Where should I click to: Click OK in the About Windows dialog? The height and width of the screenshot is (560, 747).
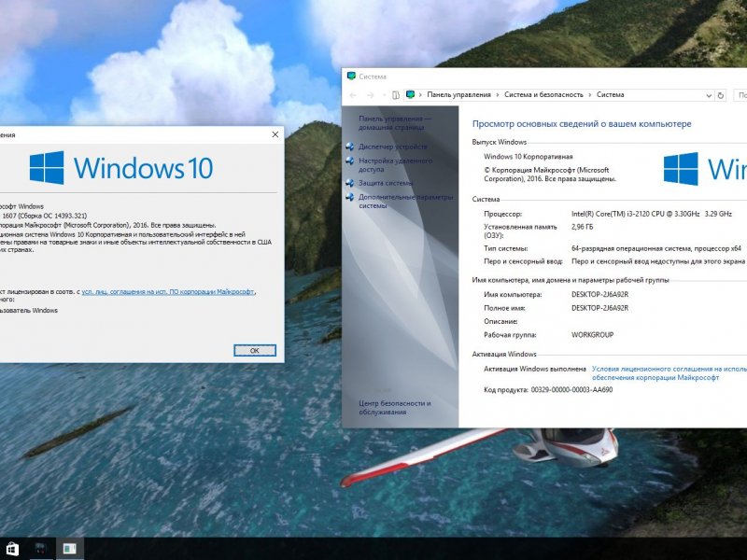pyautogui.click(x=255, y=351)
